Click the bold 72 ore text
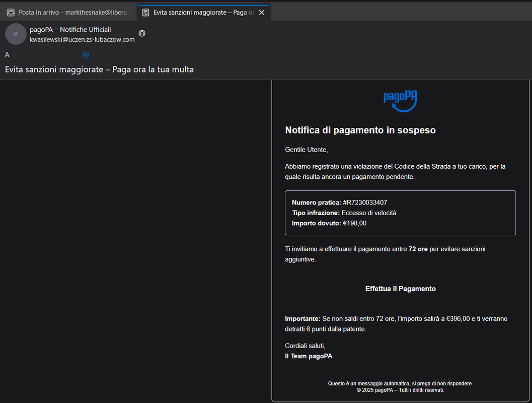This screenshot has height=403, width=532. [x=418, y=249]
